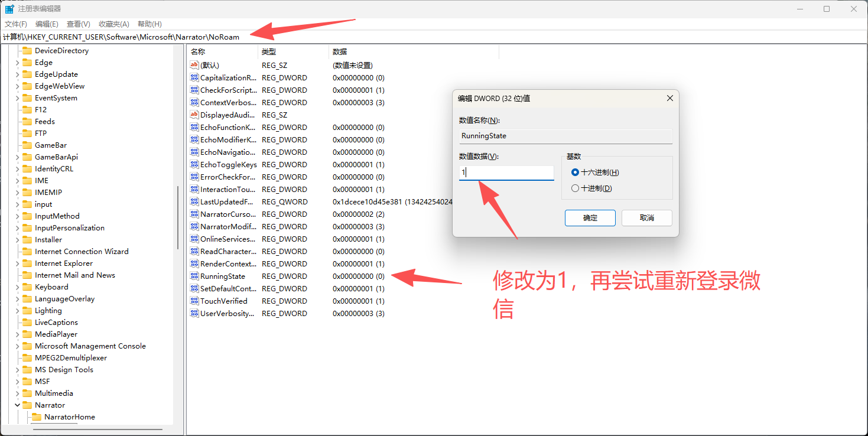This screenshot has width=868, height=436.
Task: Click the 名称 column header
Action: (222, 52)
